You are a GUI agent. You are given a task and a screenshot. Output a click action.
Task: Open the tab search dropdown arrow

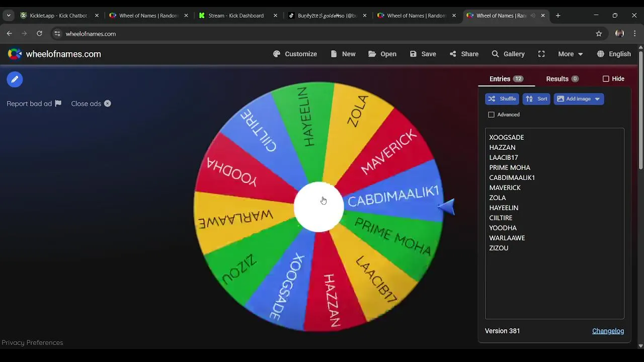tap(9, 16)
